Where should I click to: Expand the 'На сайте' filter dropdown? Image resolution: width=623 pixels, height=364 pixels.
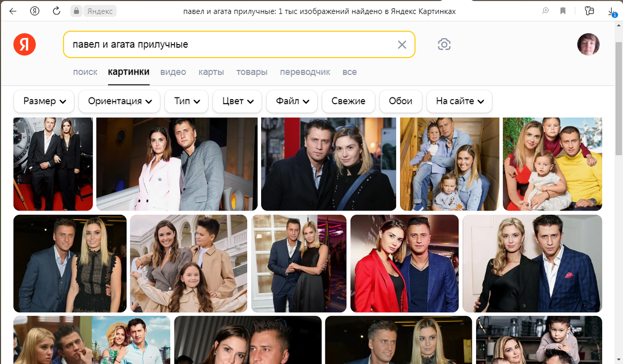pos(459,101)
